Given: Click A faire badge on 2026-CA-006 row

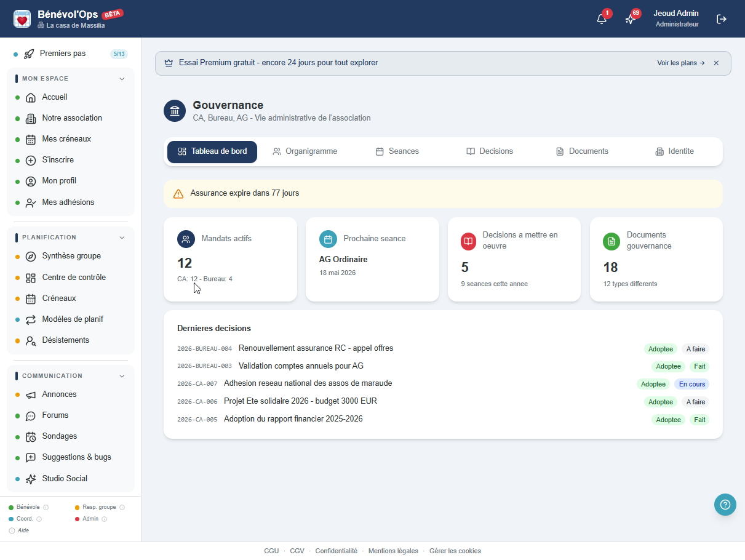Looking at the screenshot, I should 696,402.
